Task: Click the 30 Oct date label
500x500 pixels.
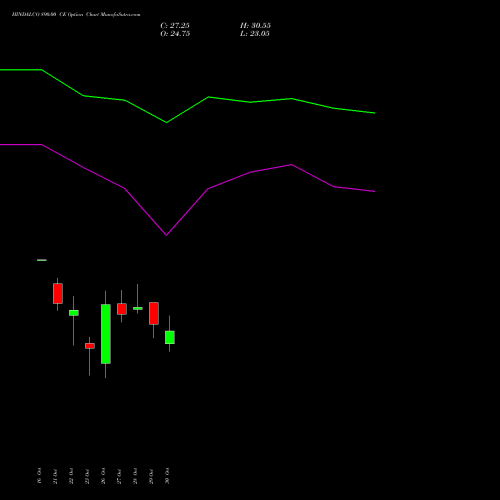Action: [x=167, y=476]
